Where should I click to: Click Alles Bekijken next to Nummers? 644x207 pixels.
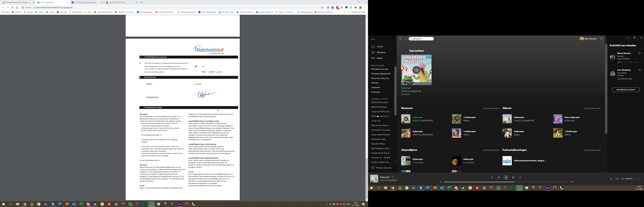click(491, 109)
